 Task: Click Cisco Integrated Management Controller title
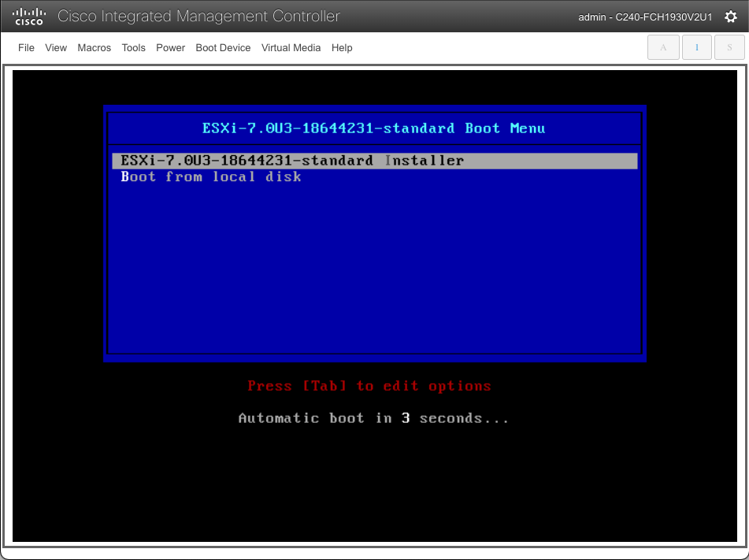[198, 17]
